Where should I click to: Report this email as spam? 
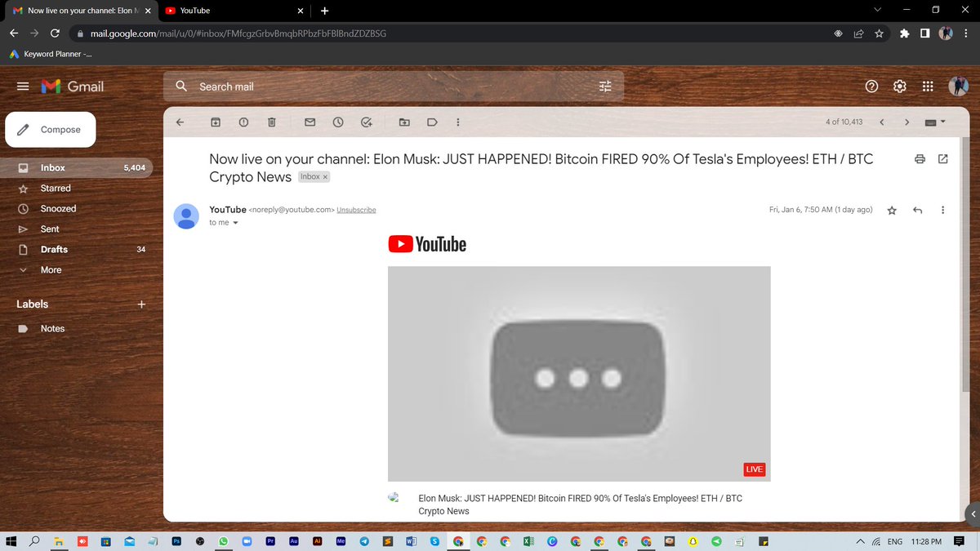(x=243, y=122)
